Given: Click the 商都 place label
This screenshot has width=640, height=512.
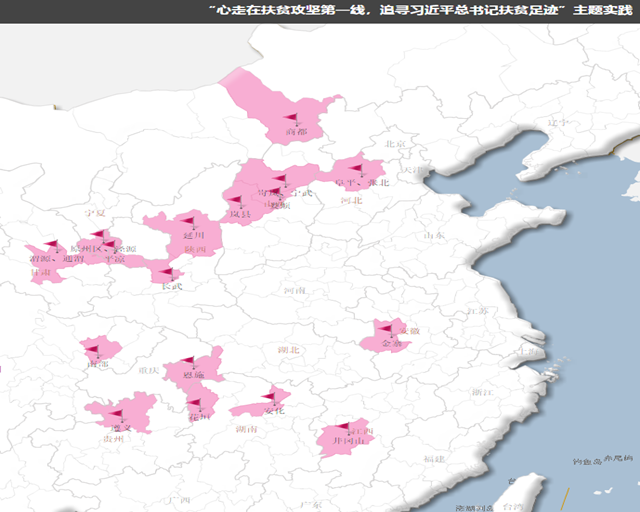Looking at the screenshot, I should [x=297, y=131].
